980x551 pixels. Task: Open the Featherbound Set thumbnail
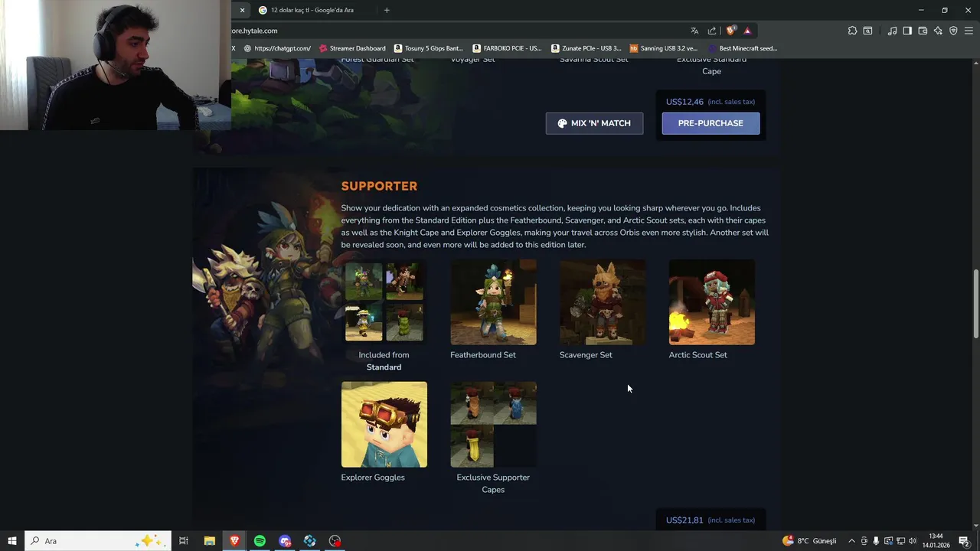[x=493, y=302]
